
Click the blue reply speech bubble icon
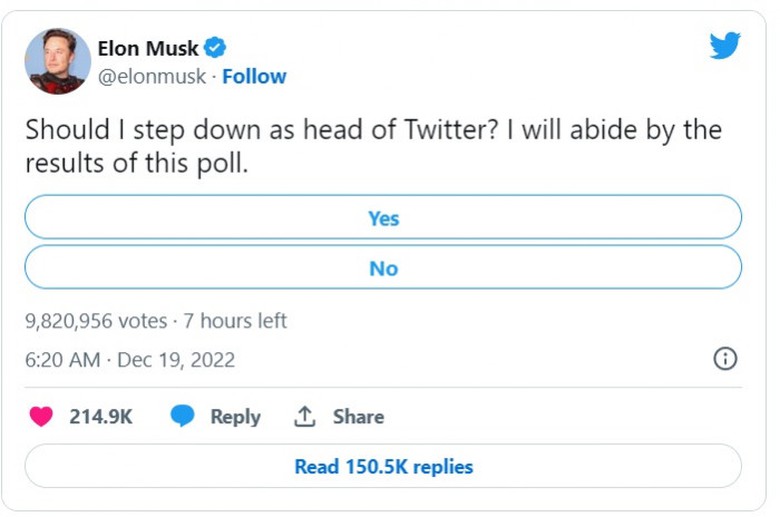(x=182, y=417)
